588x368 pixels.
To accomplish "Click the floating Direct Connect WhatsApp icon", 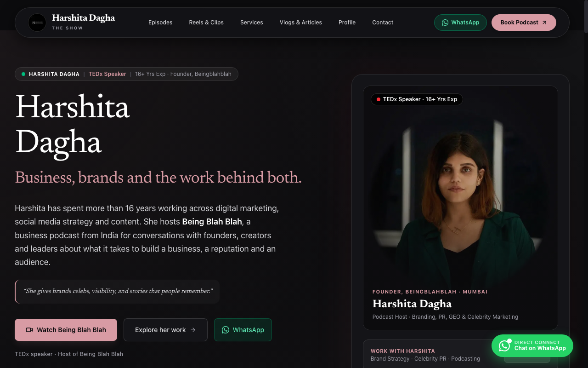I will (504, 345).
